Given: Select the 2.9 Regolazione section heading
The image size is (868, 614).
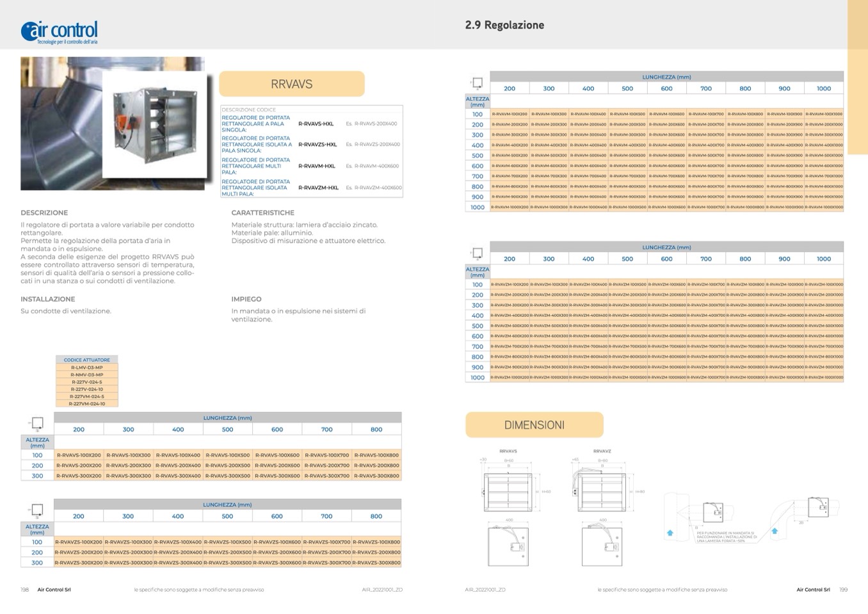Looking at the screenshot, I should 504,26.
